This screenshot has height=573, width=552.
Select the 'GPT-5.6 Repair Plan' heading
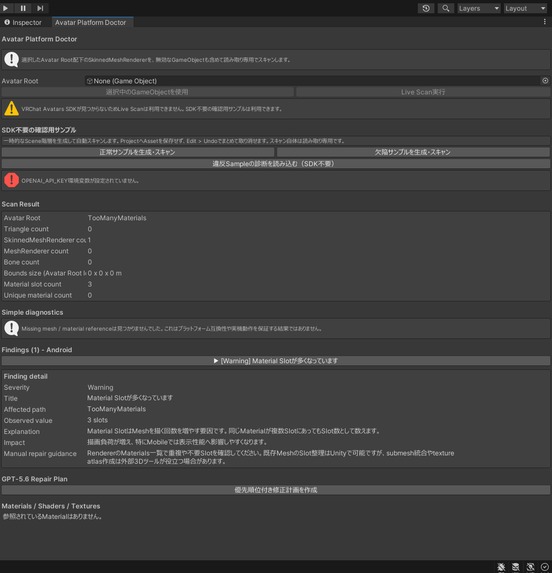tap(34, 479)
